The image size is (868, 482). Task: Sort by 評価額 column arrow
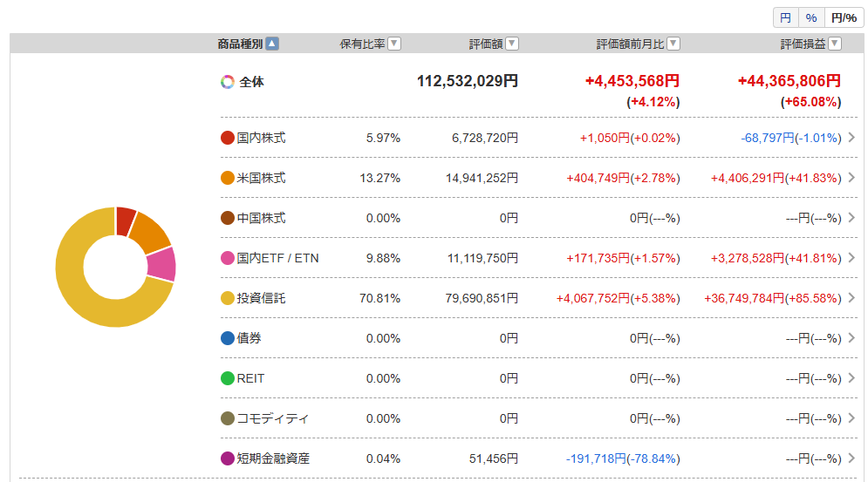512,44
